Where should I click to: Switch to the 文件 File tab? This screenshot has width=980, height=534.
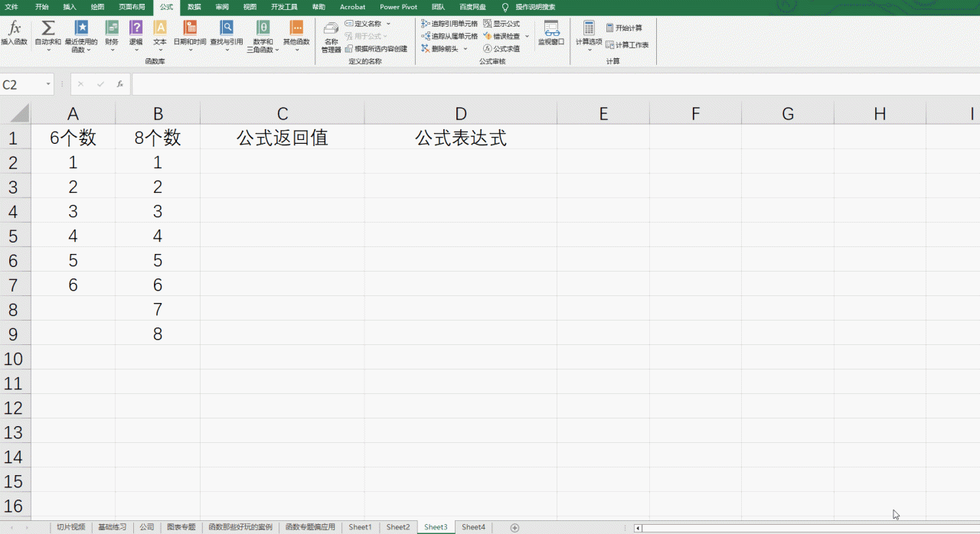[11, 7]
